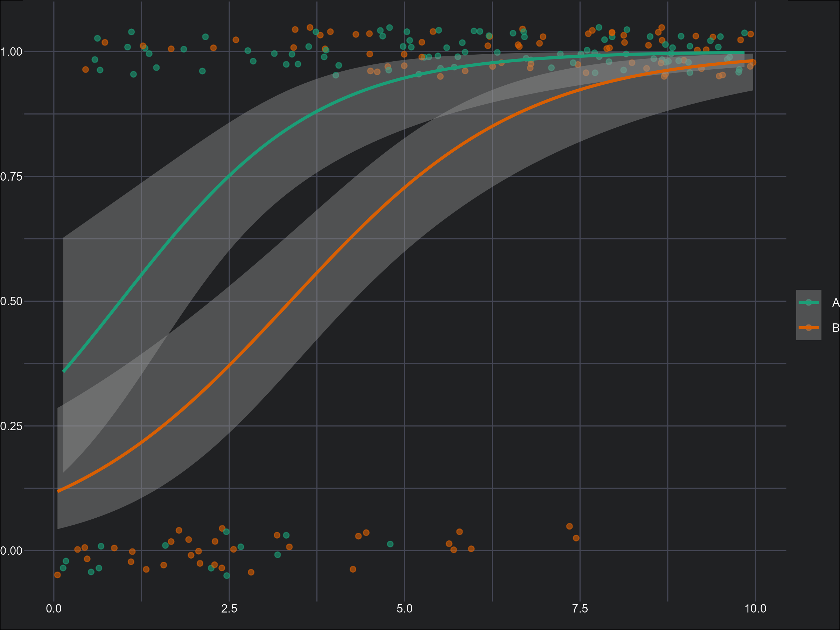Image resolution: width=840 pixels, height=630 pixels.
Task: Click the y-axis tick label 0.50
Action: pos(12,301)
